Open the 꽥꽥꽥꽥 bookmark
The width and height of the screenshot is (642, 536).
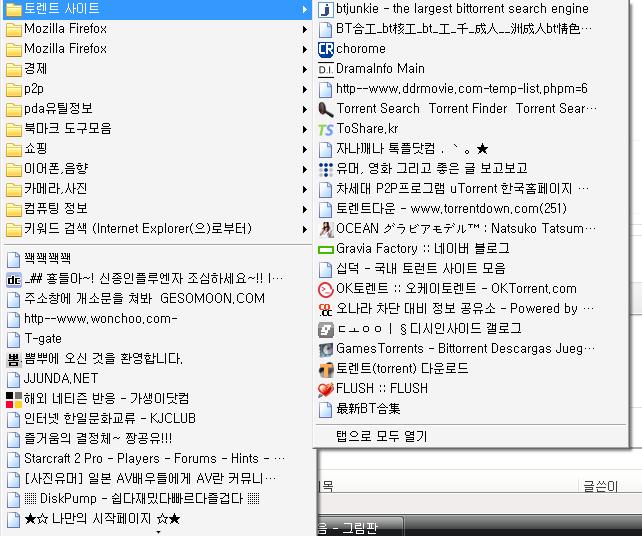[157, 259]
